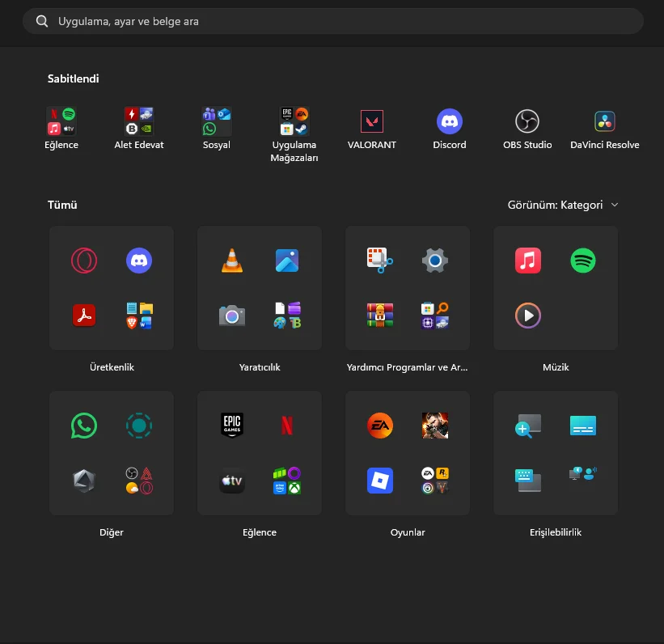Expand more apps group in Yardımcı Programlar

[x=435, y=316]
